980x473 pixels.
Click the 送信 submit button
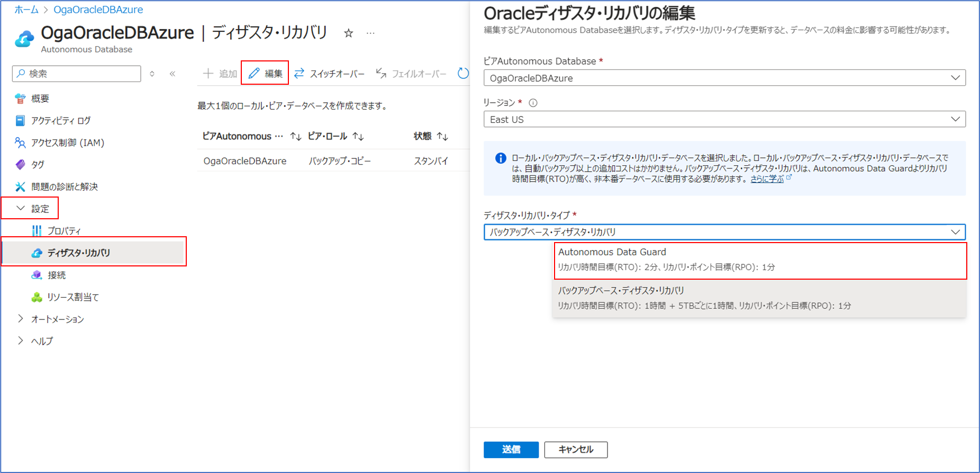click(x=511, y=450)
